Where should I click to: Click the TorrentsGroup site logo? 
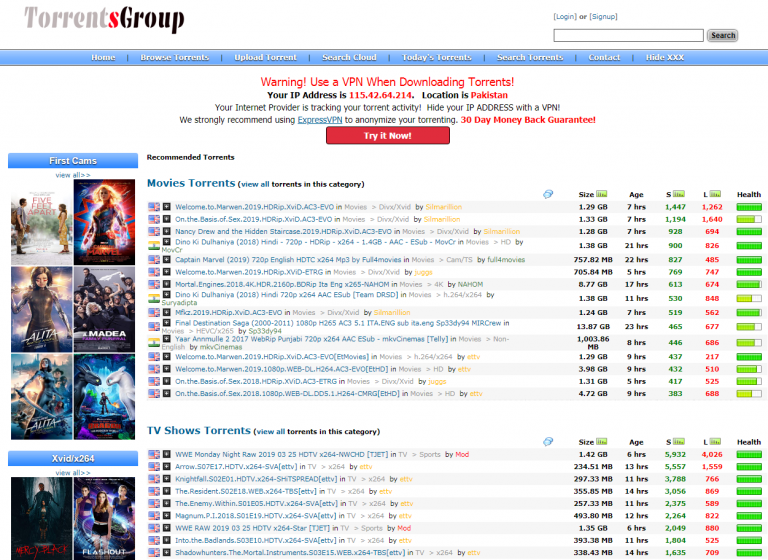pos(104,19)
